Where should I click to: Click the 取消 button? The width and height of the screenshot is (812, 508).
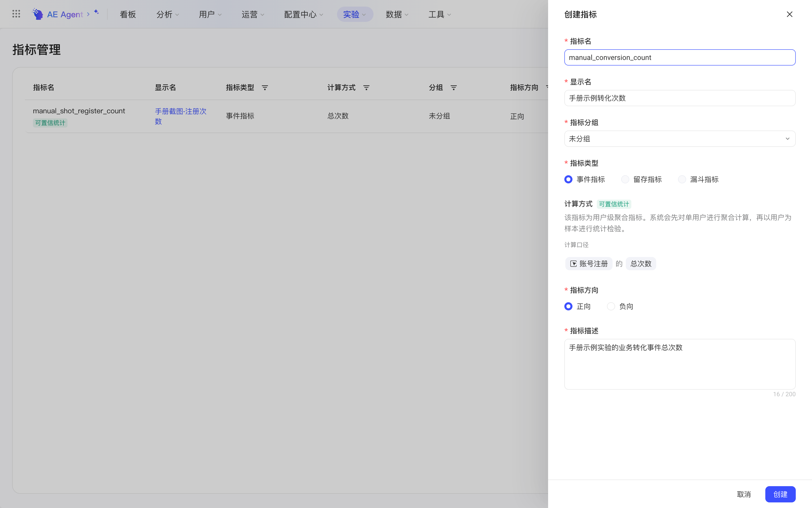(743, 494)
